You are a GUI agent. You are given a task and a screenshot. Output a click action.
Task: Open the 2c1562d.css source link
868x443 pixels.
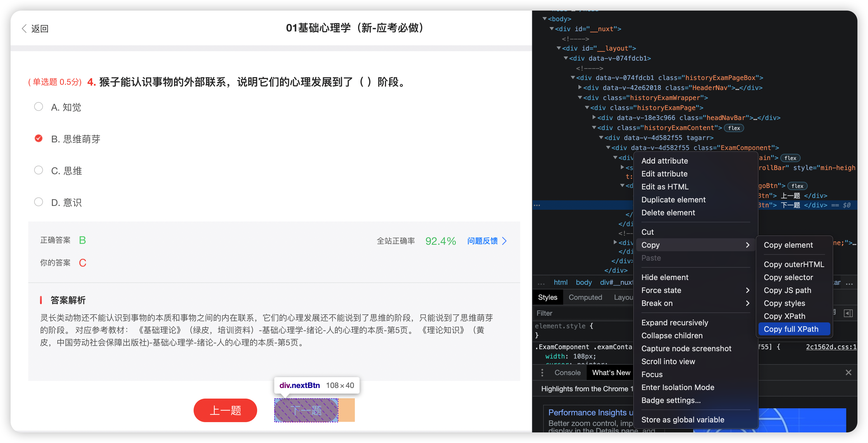(831, 347)
